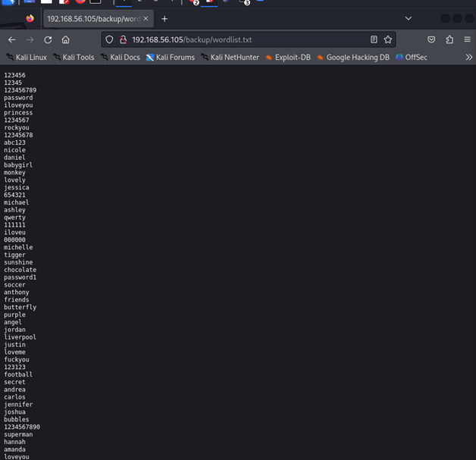Open the Extensions puzzle icon
This screenshot has width=476, height=460.
pyautogui.click(x=449, y=39)
